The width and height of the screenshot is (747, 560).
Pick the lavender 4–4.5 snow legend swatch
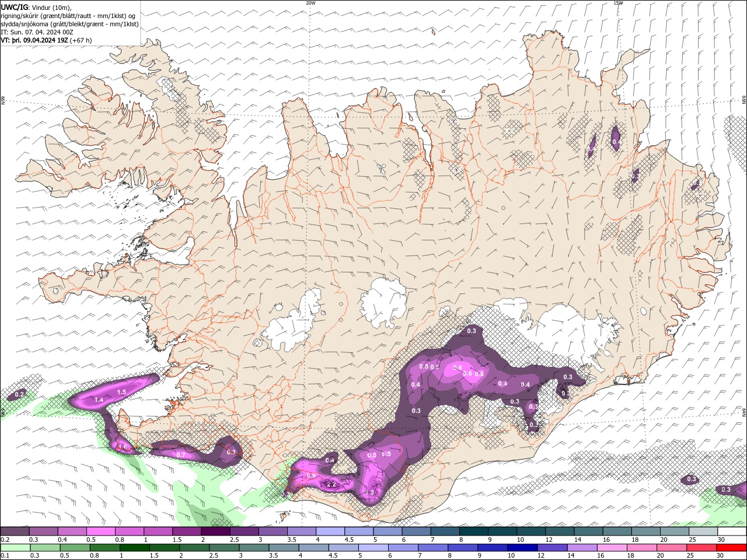point(330,531)
